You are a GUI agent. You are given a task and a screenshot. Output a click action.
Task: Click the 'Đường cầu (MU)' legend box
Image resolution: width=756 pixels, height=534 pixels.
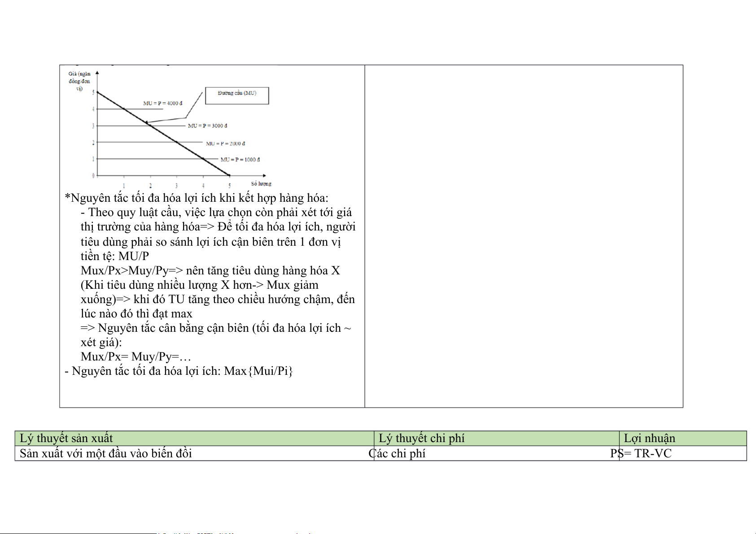(237, 96)
